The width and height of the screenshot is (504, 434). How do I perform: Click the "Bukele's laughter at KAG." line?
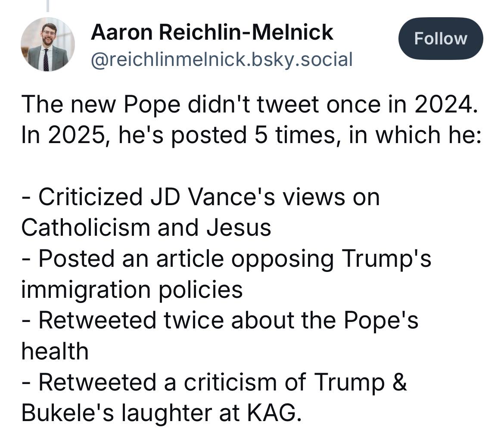(159, 412)
